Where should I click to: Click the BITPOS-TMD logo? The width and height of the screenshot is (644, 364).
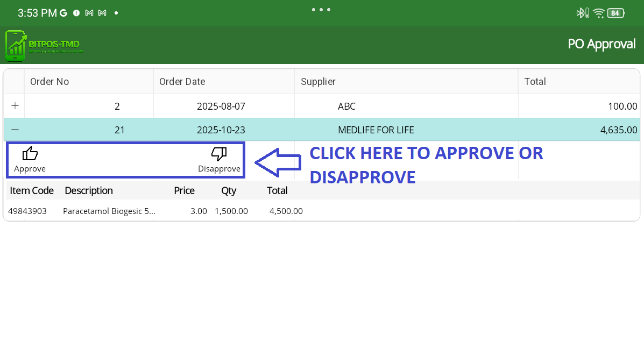click(44, 46)
